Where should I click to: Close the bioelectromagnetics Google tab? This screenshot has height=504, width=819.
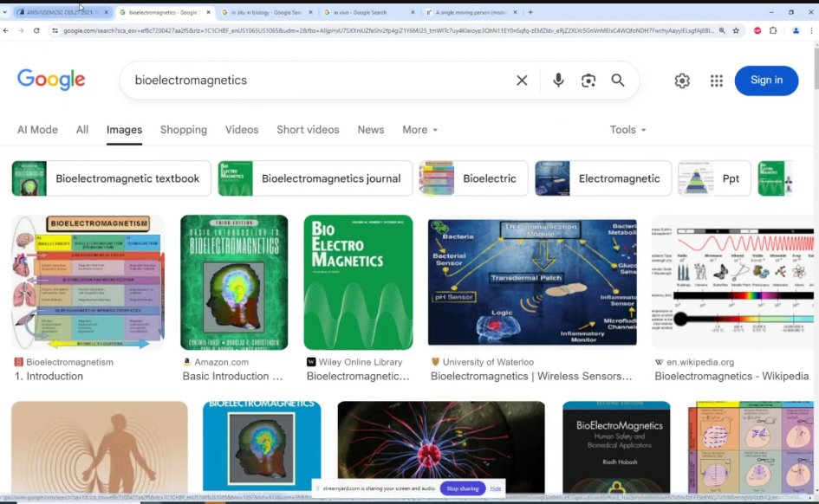point(208,12)
